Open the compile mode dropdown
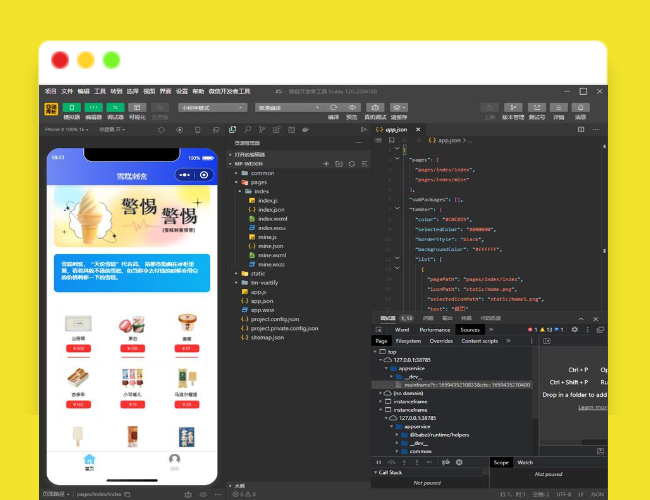Image resolution: width=650 pixels, height=500 pixels. pyautogui.click(x=289, y=107)
